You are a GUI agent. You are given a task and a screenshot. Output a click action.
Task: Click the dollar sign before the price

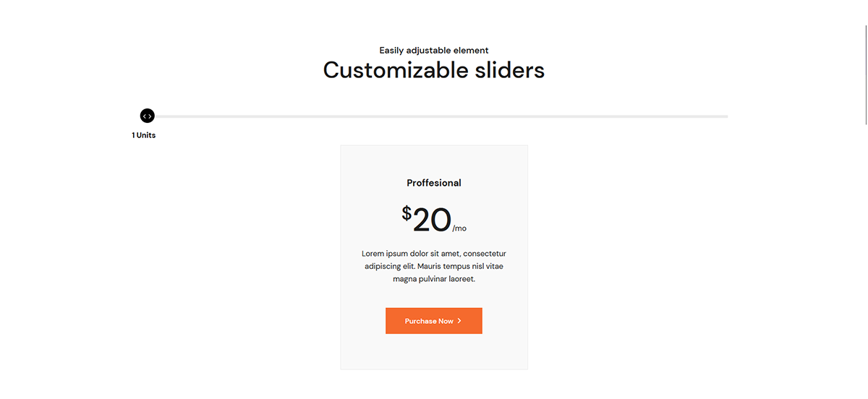coord(407,213)
